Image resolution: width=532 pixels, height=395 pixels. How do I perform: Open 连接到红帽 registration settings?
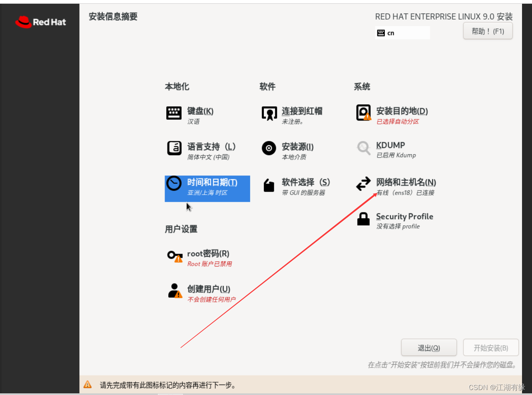click(x=269, y=113)
